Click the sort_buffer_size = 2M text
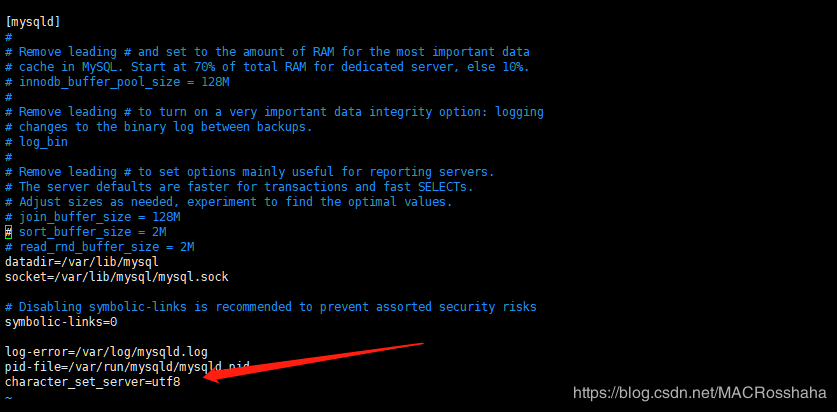This screenshot has width=837, height=412. coord(93,232)
